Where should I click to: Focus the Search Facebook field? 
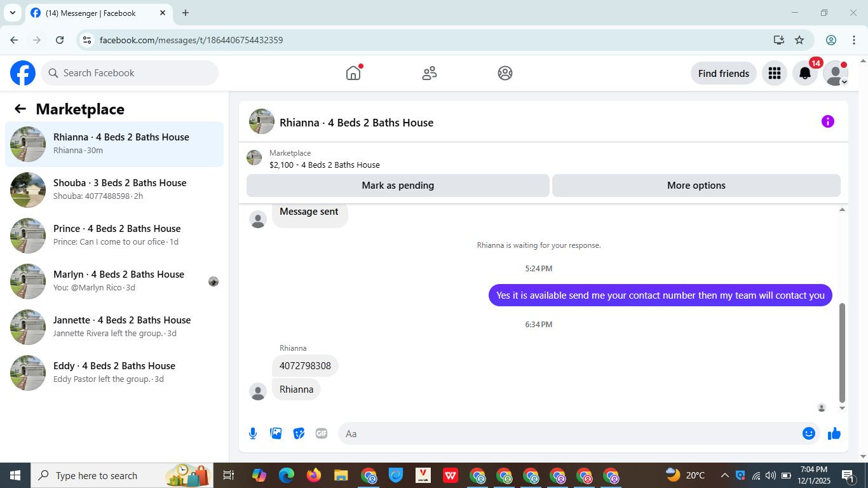(x=130, y=73)
